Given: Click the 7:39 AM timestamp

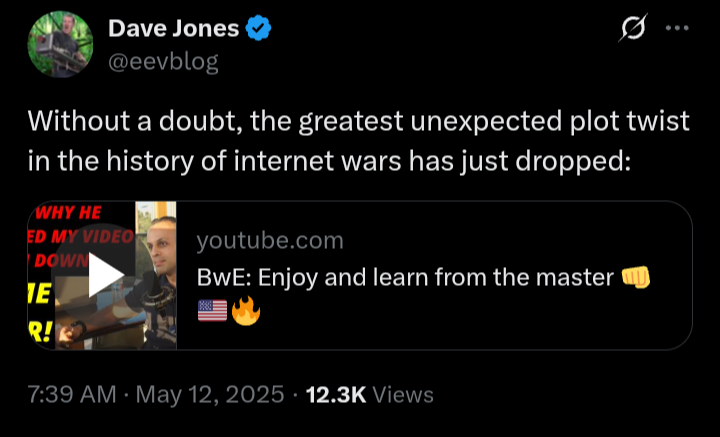Looking at the screenshot, I should click(x=72, y=395).
